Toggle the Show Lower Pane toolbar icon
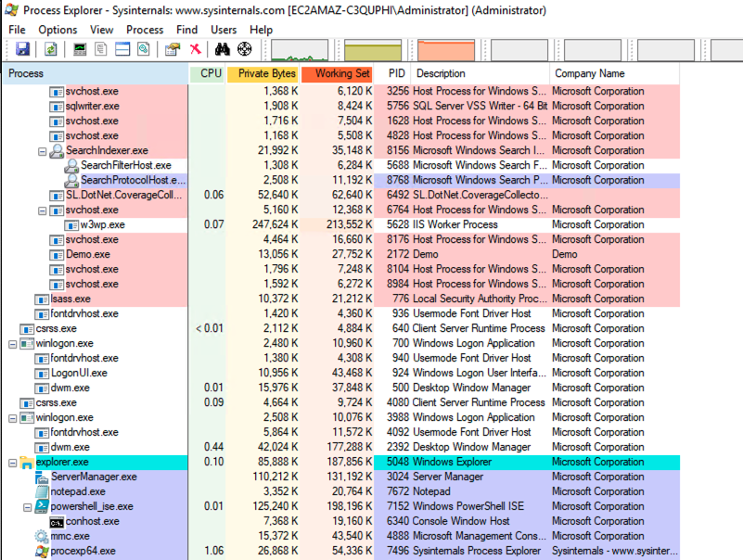 point(122,49)
